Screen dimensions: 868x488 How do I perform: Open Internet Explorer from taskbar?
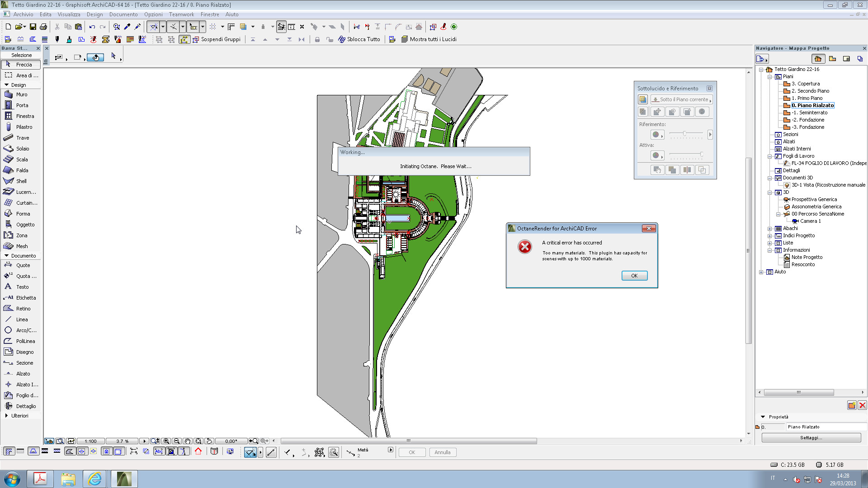click(95, 479)
